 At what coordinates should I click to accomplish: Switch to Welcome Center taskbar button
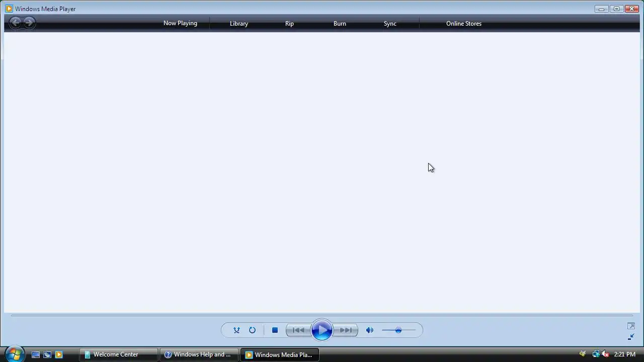pos(118,354)
